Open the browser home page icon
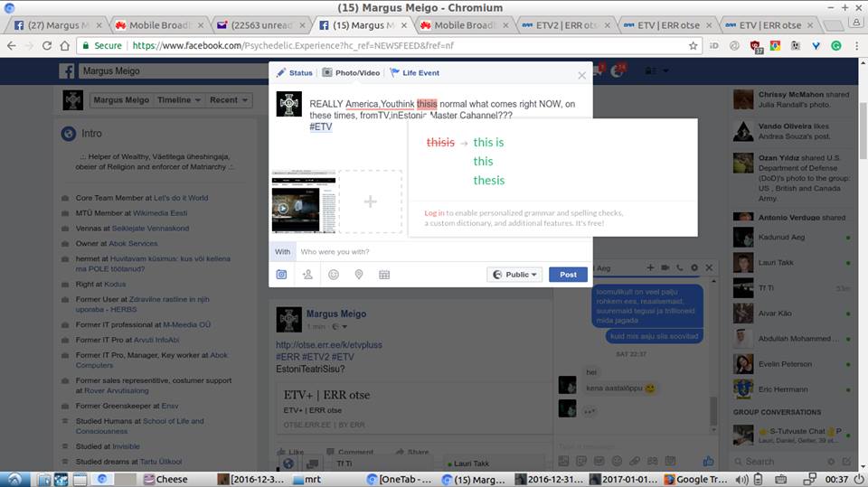The width and height of the screenshot is (868, 487). (x=65, y=46)
